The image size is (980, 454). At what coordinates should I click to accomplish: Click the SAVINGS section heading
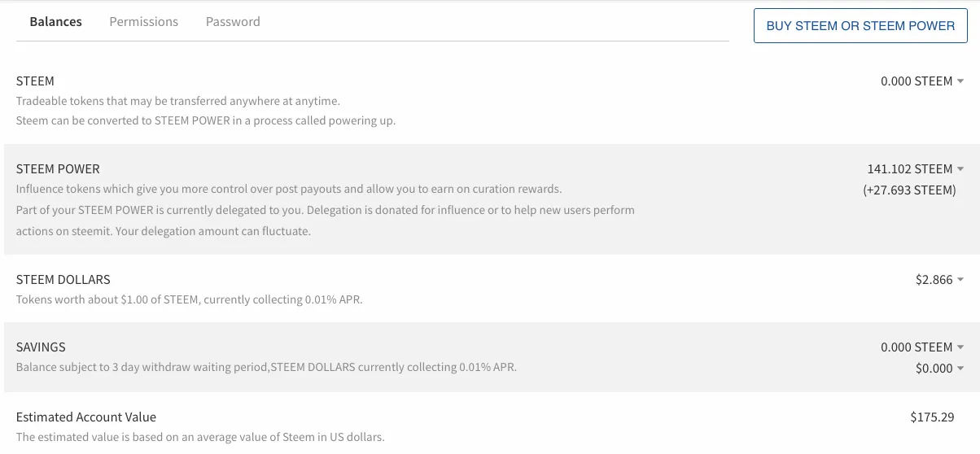pyautogui.click(x=41, y=347)
